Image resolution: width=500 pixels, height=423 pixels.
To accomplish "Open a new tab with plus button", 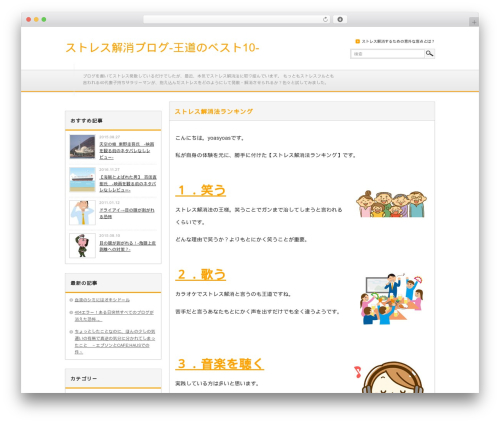I will (x=474, y=22).
